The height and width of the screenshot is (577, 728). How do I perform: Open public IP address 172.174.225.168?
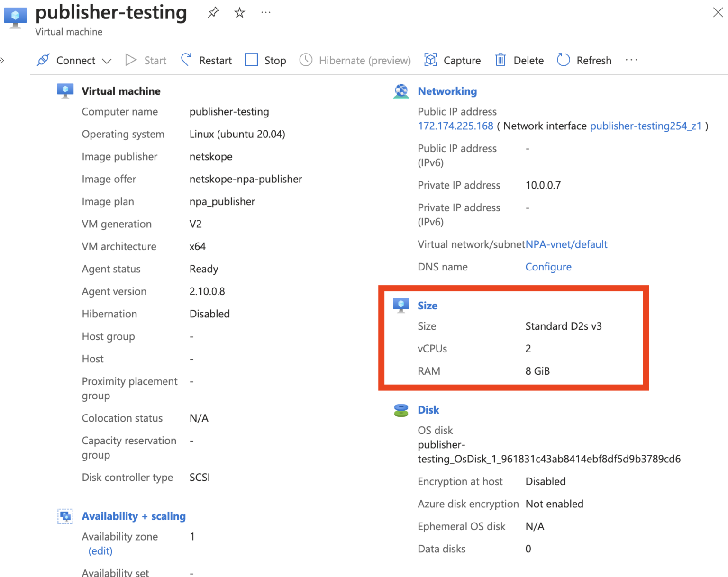(455, 126)
